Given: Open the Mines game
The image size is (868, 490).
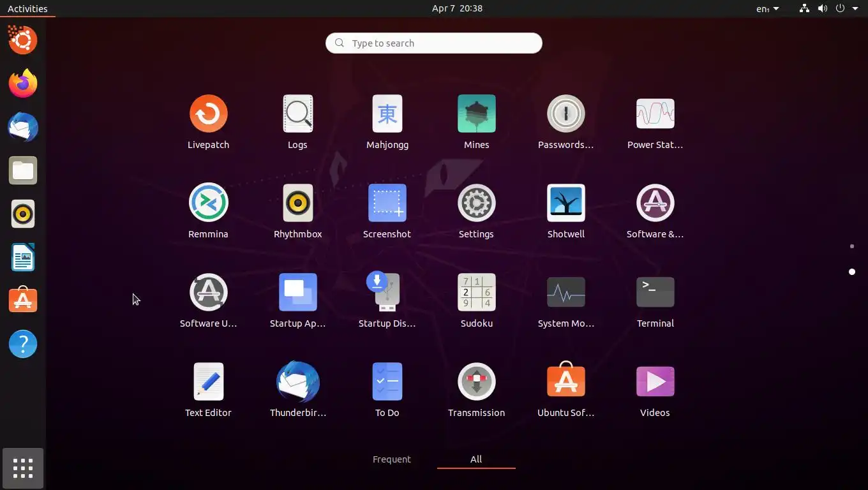Looking at the screenshot, I should [x=476, y=122].
